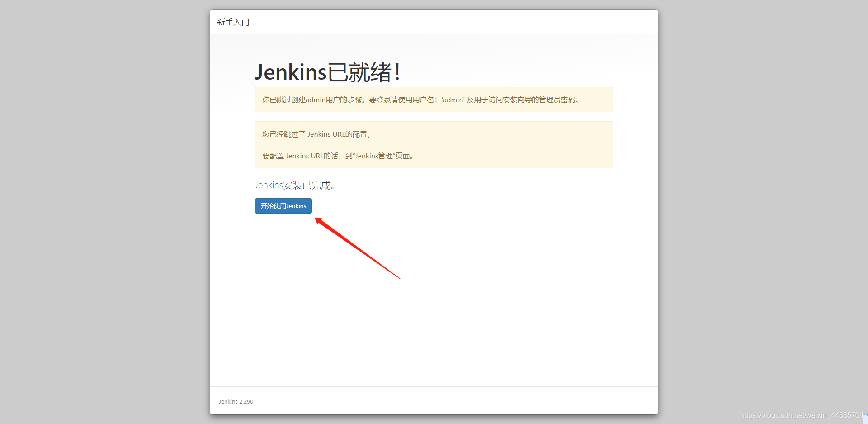Click 要配置 Jenkins URL的话 instruction line
Image resolution: width=868 pixels, height=424 pixels.
339,156
